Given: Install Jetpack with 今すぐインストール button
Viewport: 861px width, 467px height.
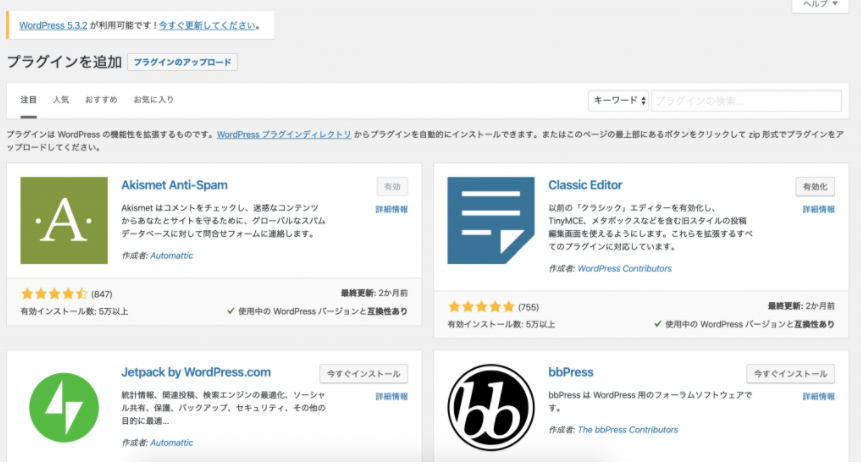Looking at the screenshot, I should click(x=364, y=374).
